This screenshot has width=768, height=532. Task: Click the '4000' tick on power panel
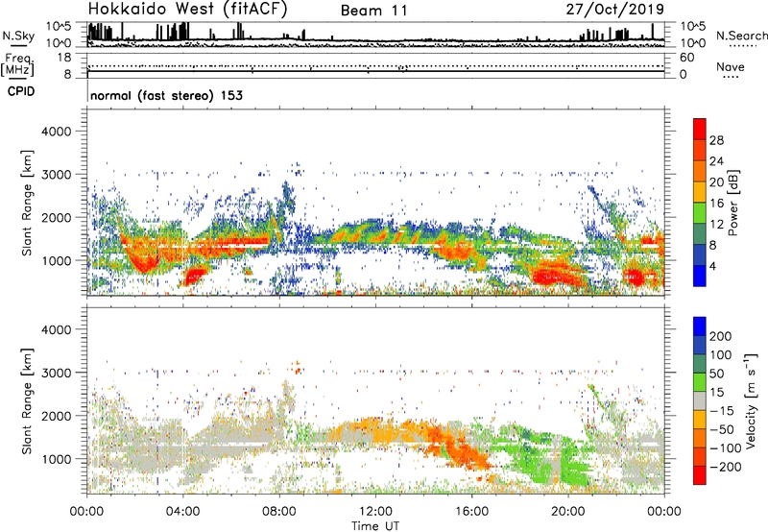pyautogui.click(x=57, y=132)
